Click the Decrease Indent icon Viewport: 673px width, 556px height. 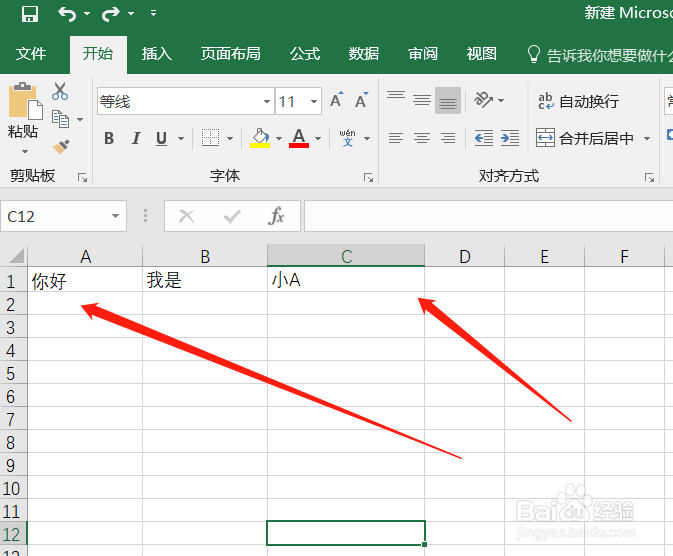point(484,138)
